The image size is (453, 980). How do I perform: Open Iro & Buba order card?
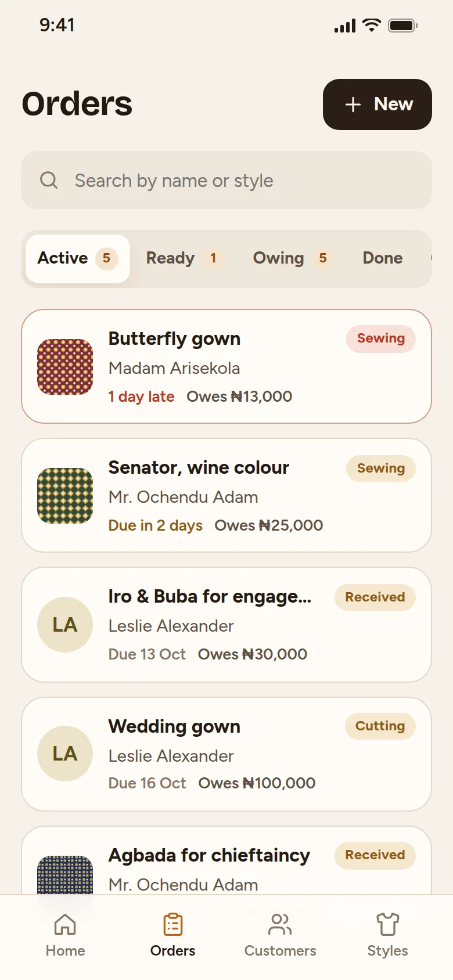click(x=227, y=625)
